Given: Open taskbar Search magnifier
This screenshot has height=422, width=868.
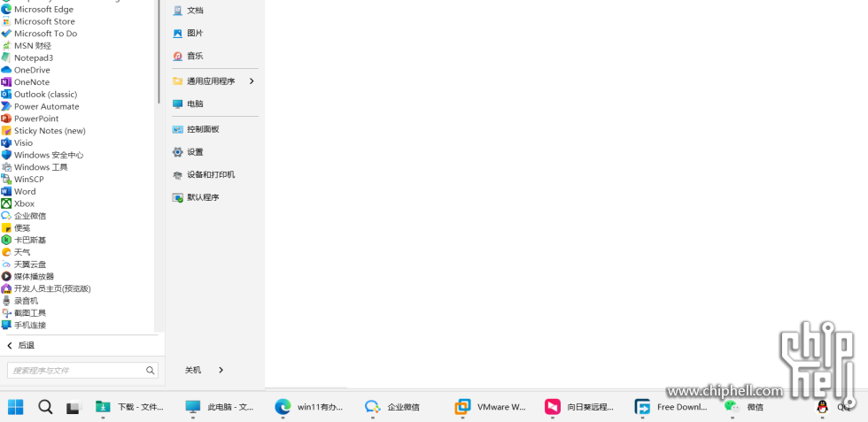Looking at the screenshot, I should (45, 407).
